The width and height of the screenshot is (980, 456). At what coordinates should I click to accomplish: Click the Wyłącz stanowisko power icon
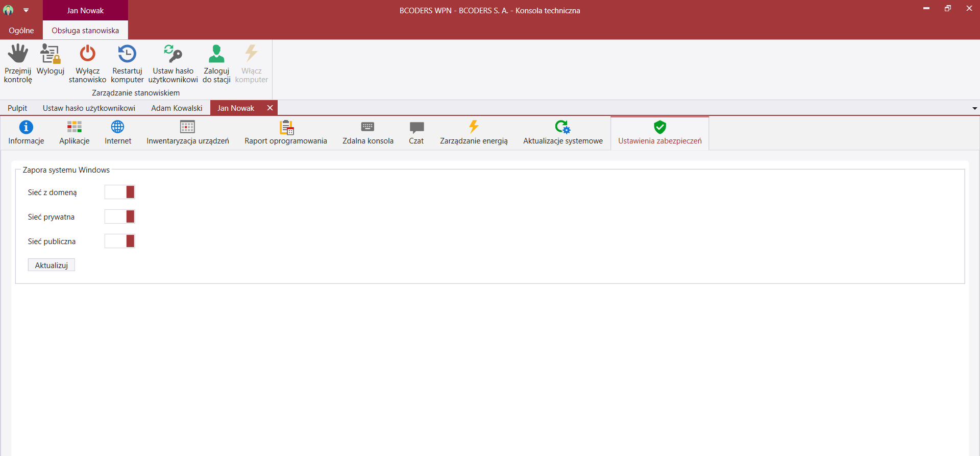pos(87,53)
